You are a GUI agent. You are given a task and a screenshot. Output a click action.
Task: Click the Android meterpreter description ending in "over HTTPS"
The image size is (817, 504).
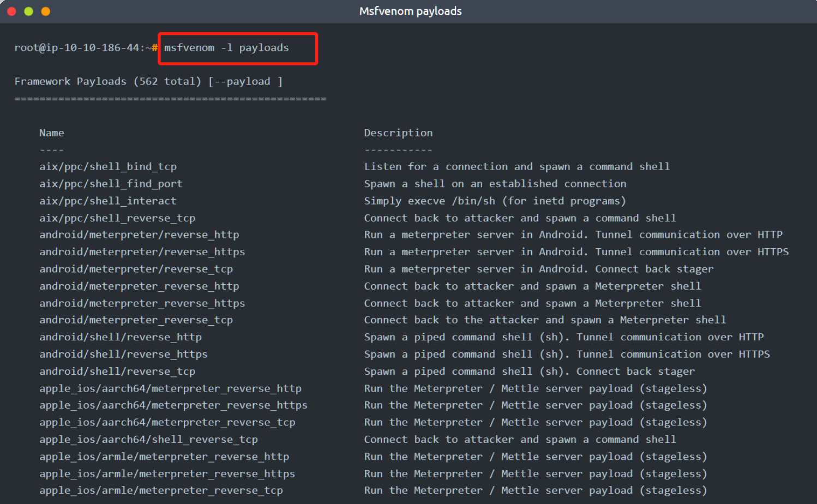[576, 252]
